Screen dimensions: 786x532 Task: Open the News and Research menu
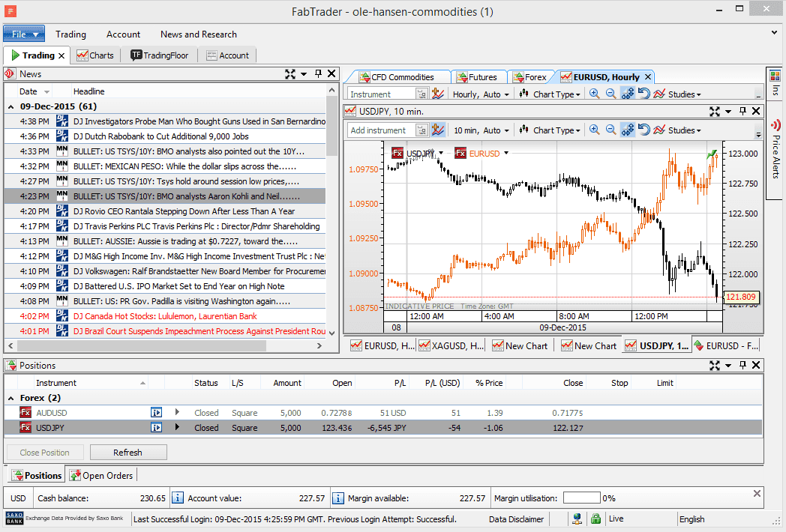(x=199, y=34)
